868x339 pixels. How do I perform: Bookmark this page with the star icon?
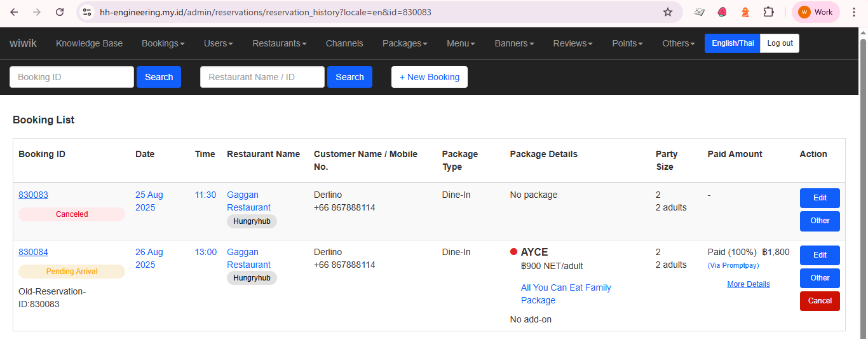667,12
